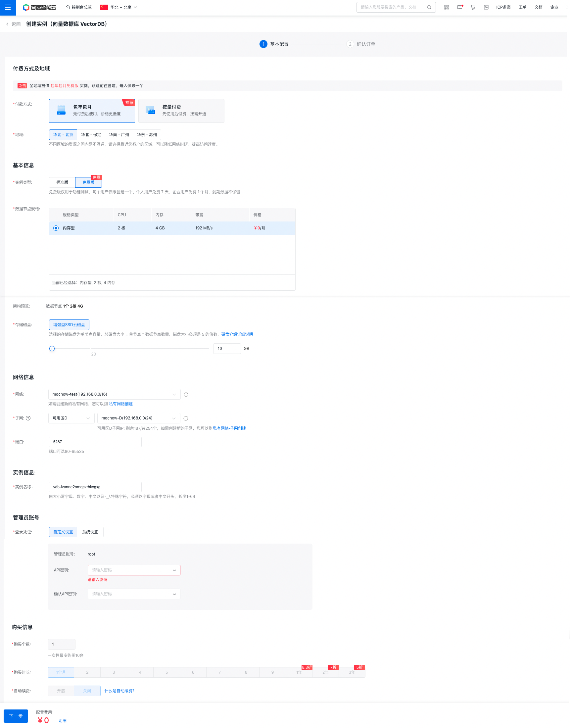Open 私有网络-子网创建 link
The width and height of the screenshot is (570, 728).
coord(229,428)
